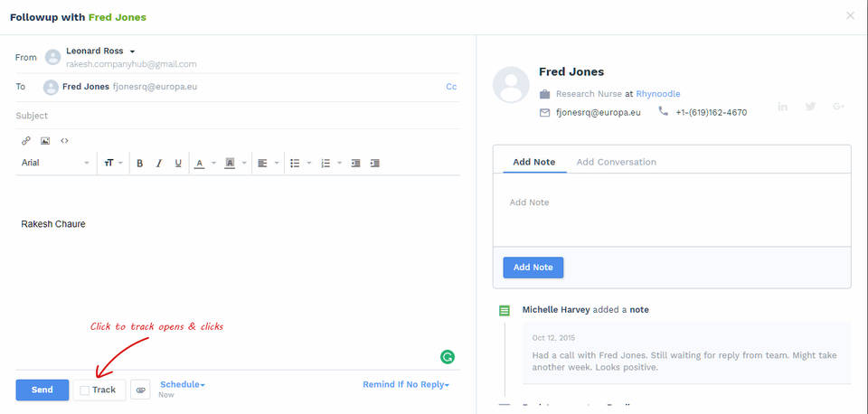
Task: Click the green Fred Jones name in the title
Action: coord(118,17)
